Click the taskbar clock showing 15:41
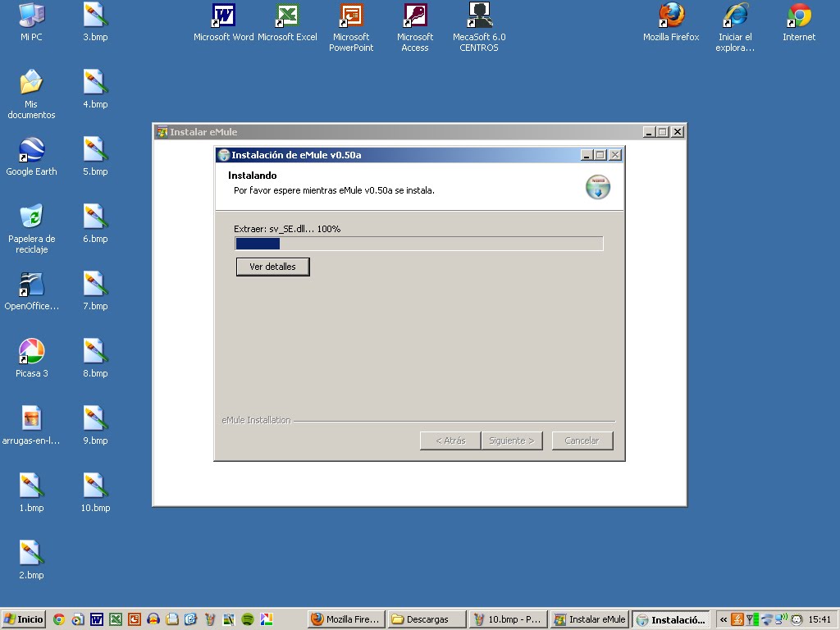 click(819, 619)
